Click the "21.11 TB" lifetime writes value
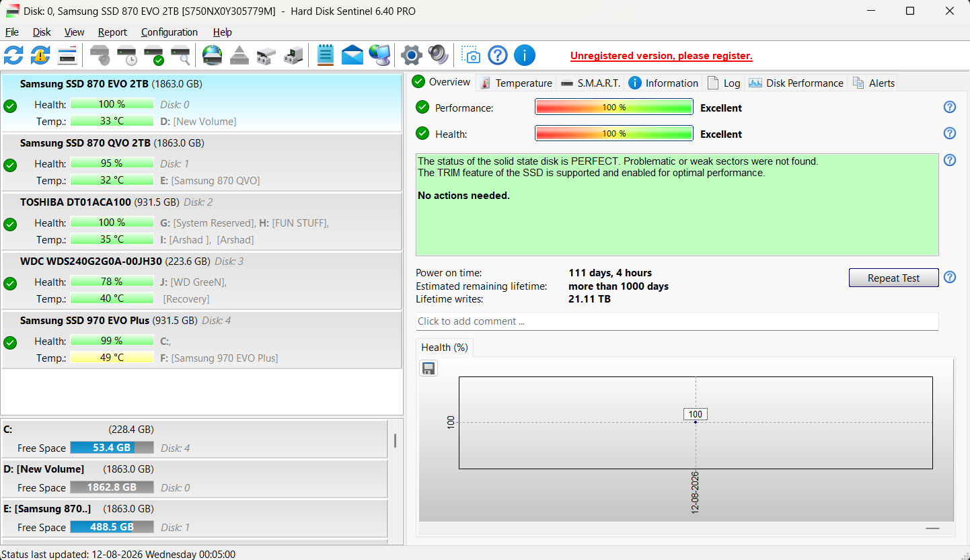This screenshot has height=560, width=970. tap(589, 299)
